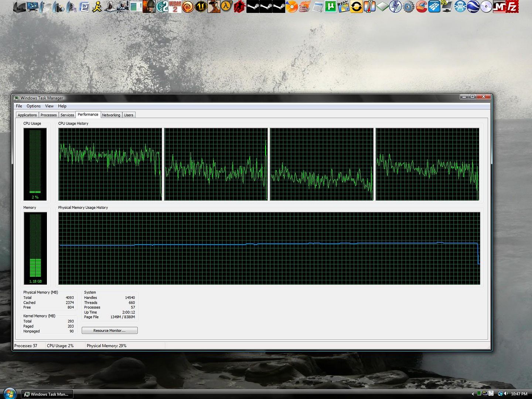Open the network tray icon
Screen dimensions: 532x399
point(500,394)
